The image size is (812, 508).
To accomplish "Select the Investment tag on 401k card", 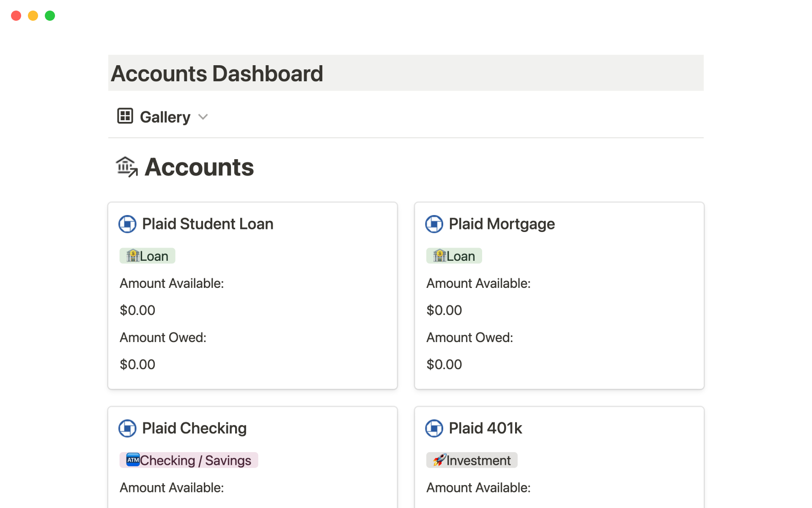I will point(472,460).
